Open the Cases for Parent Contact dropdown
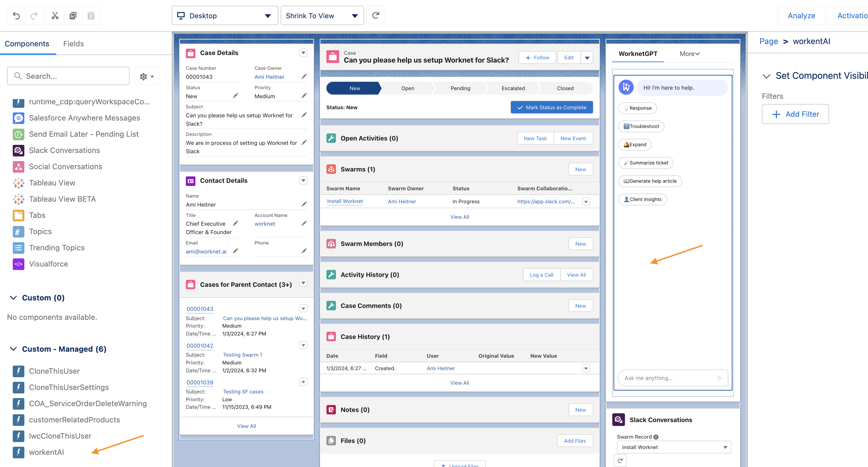This screenshot has height=467, width=868. pos(303,283)
